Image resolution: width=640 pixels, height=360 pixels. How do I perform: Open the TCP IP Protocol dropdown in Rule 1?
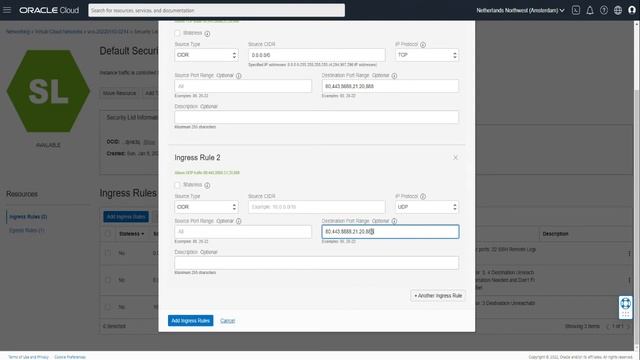tap(427, 55)
